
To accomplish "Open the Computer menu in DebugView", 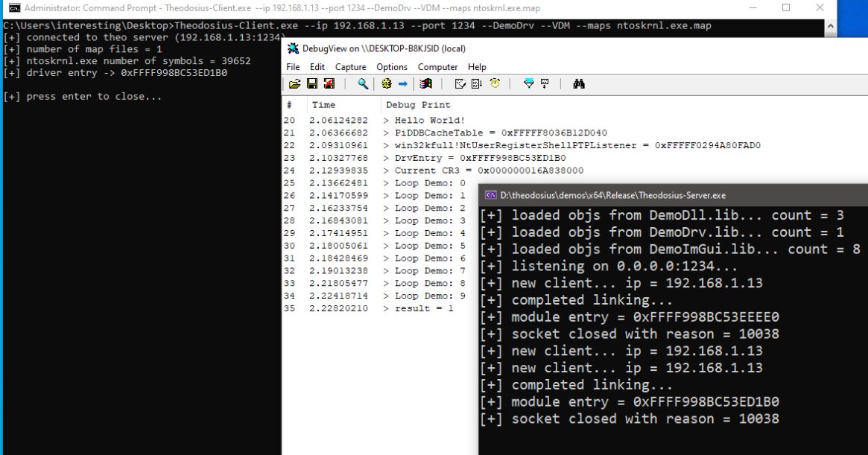I will 437,67.
